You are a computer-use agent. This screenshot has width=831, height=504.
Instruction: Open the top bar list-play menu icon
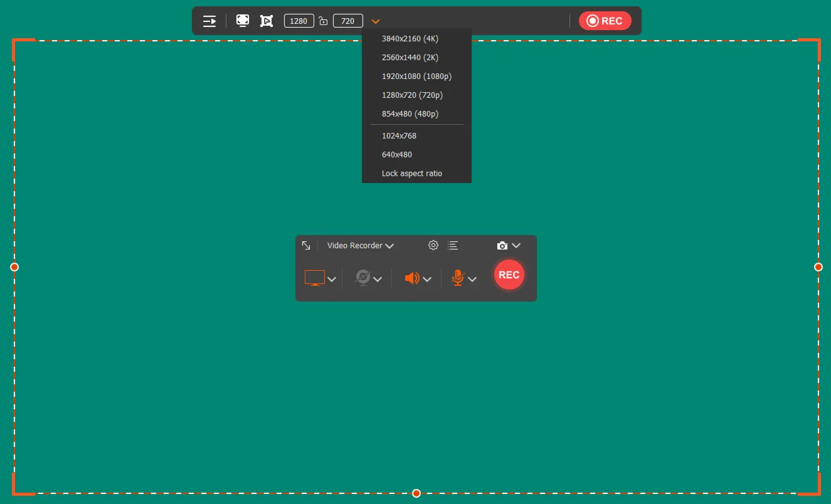point(209,21)
